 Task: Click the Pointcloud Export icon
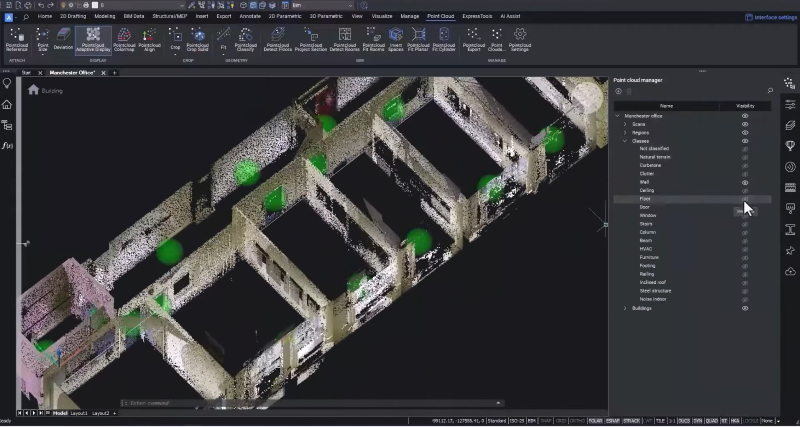[x=474, y=40]
